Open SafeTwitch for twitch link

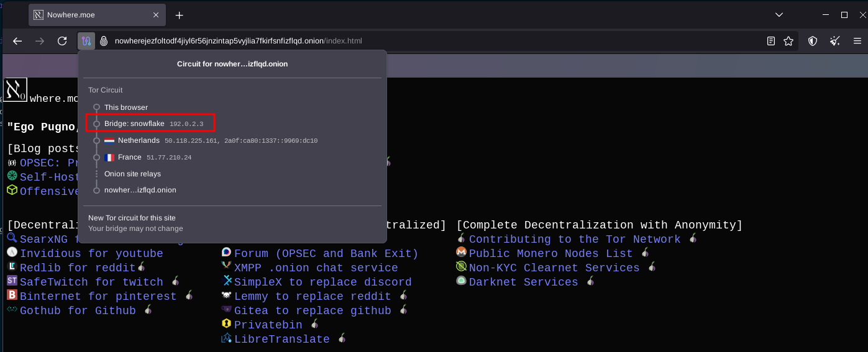91,282
